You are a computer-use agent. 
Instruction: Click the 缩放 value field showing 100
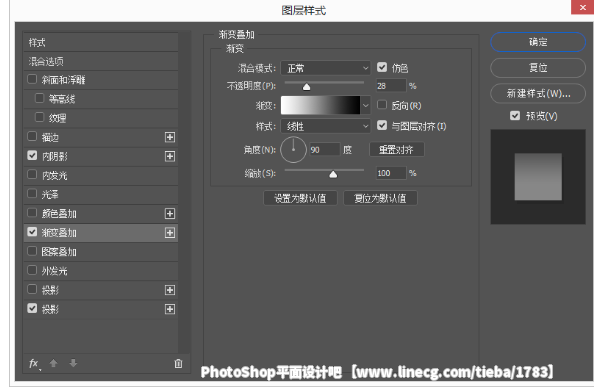pyautogui.click(x=391, y=173)
